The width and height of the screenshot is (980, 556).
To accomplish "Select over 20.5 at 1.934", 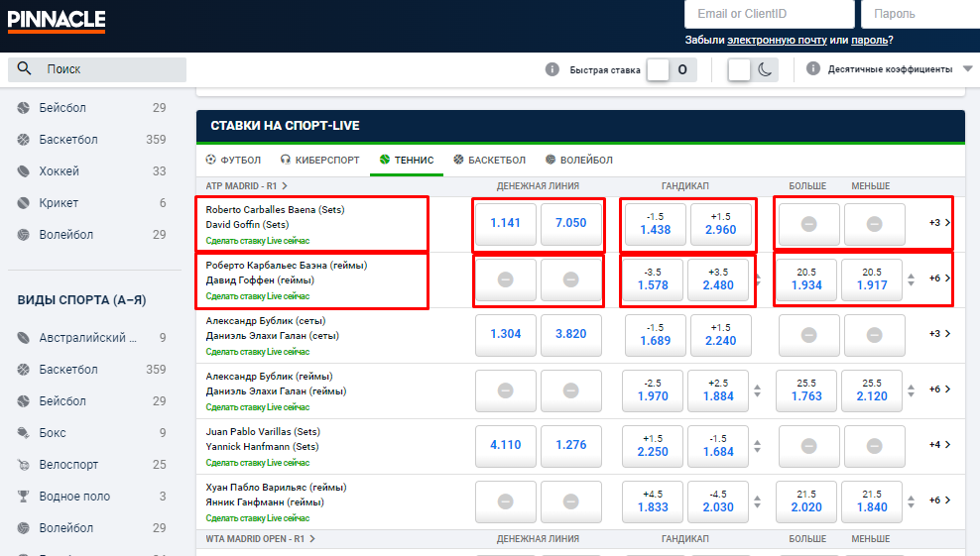I will tap(806, 279).
